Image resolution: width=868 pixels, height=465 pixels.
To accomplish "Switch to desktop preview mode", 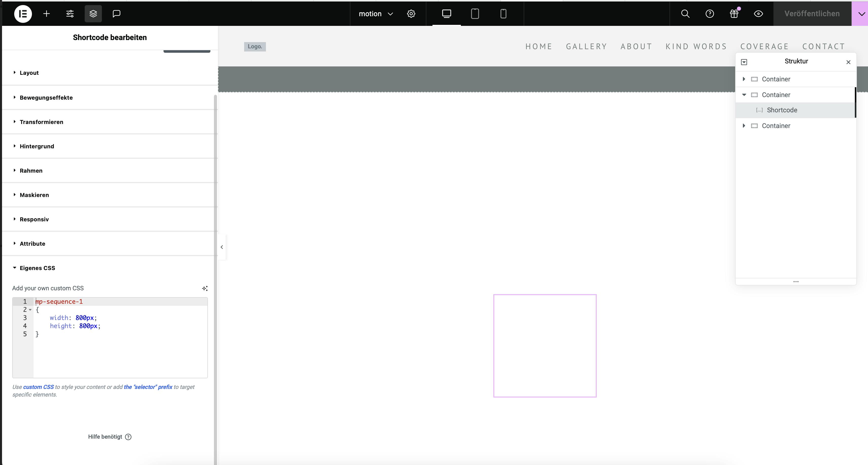I will point(446,14).
